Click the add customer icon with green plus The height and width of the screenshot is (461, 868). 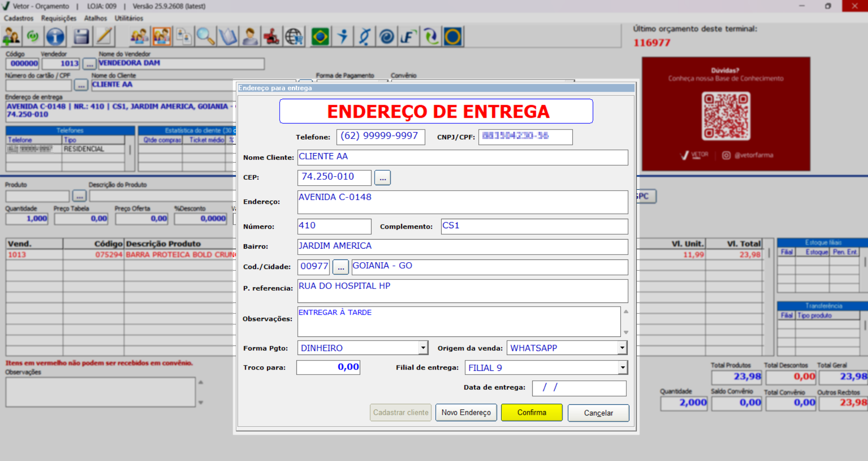11,37
